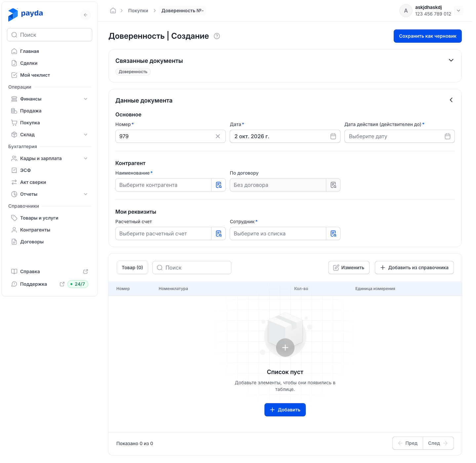476x463 pixels.
Task: Go to Покупка in sidebar
Action: [x=50, y=123]
